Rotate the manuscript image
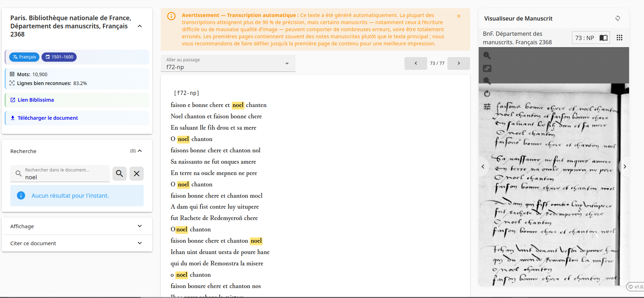Viewport: 644px width, 298px height. coord(487,94)
